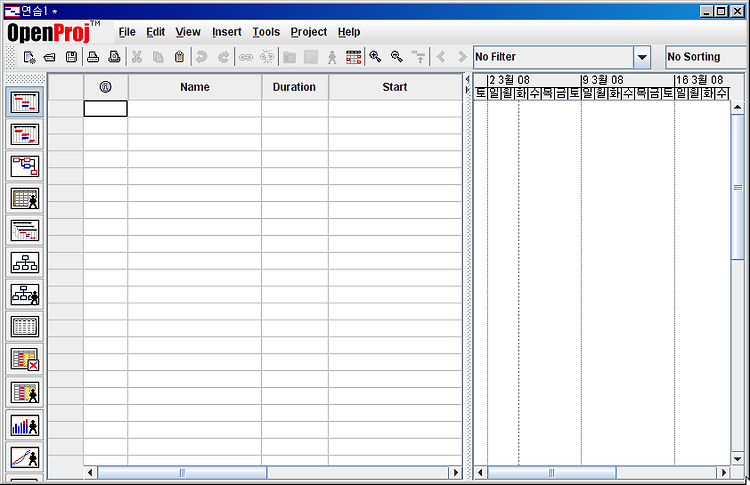Paste using the clipboard icon
The height and width of the screenshot is (485, 750).
click(179, 57)
